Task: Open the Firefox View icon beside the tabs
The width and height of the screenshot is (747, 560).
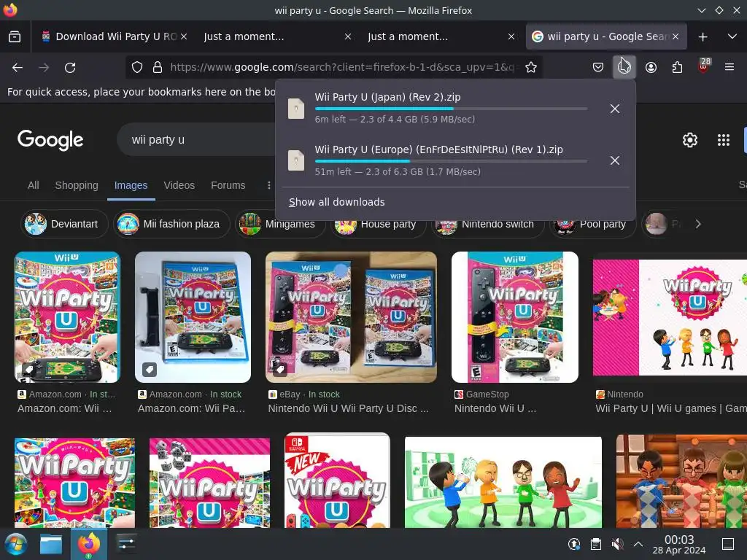Action: [15, 36]
